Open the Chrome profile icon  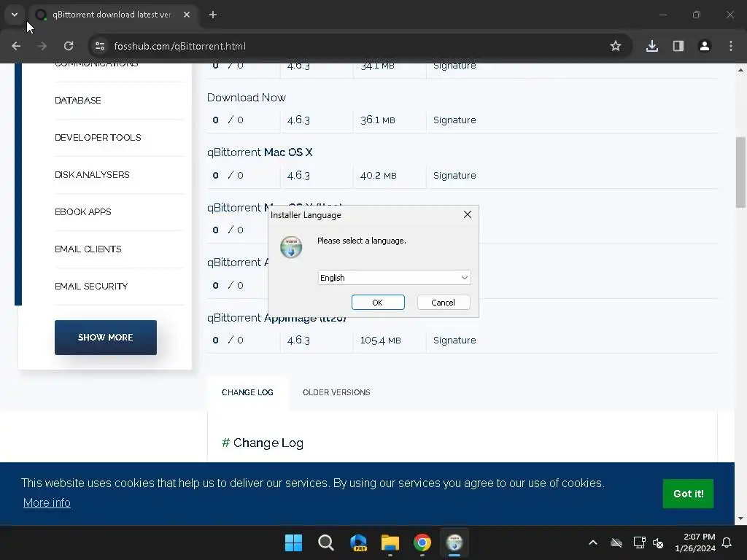704,46
